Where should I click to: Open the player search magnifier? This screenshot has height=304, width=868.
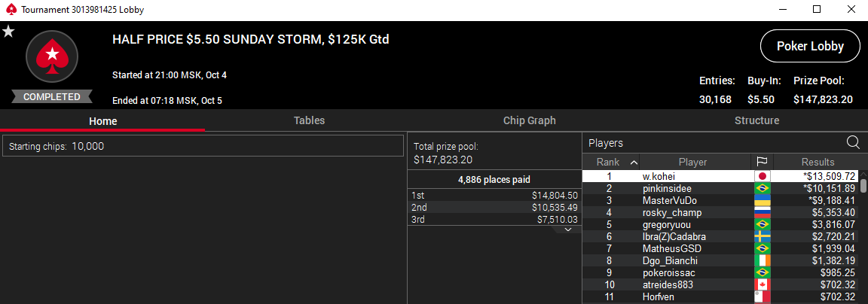(853, 142)
